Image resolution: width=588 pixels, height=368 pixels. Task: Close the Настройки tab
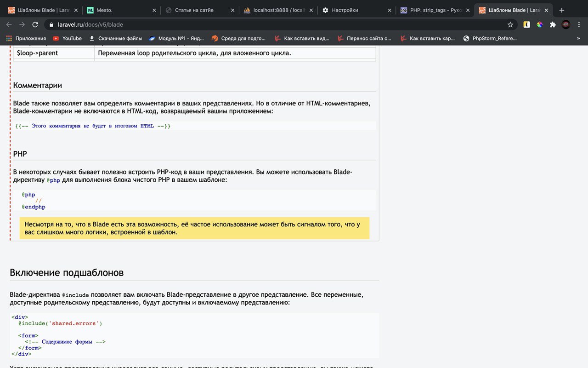[x=390, y=10]
